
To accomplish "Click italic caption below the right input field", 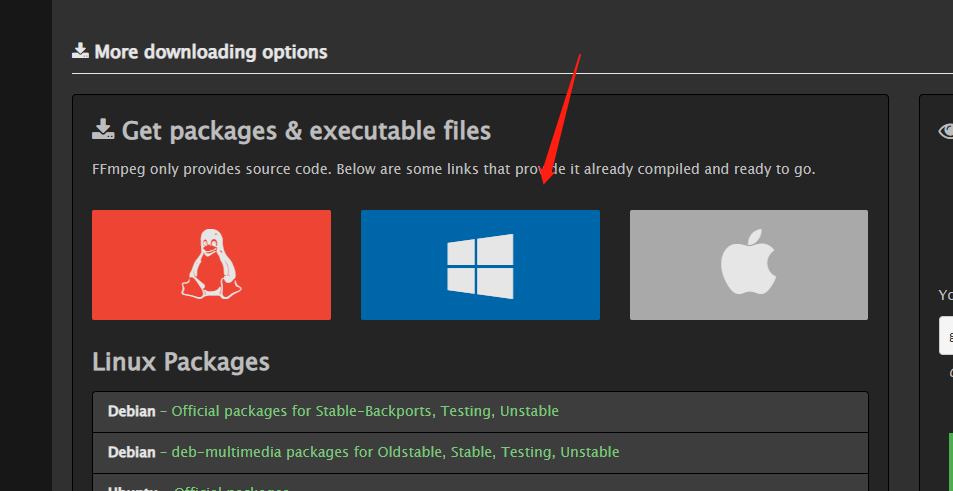I will (950, 373).
